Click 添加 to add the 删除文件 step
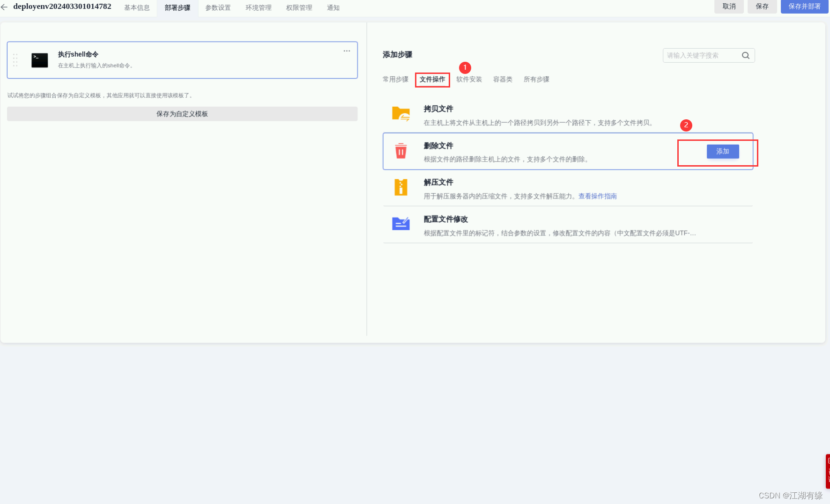Screen dimensions: 830x504 pyautogui.click(x=723, y=151)
